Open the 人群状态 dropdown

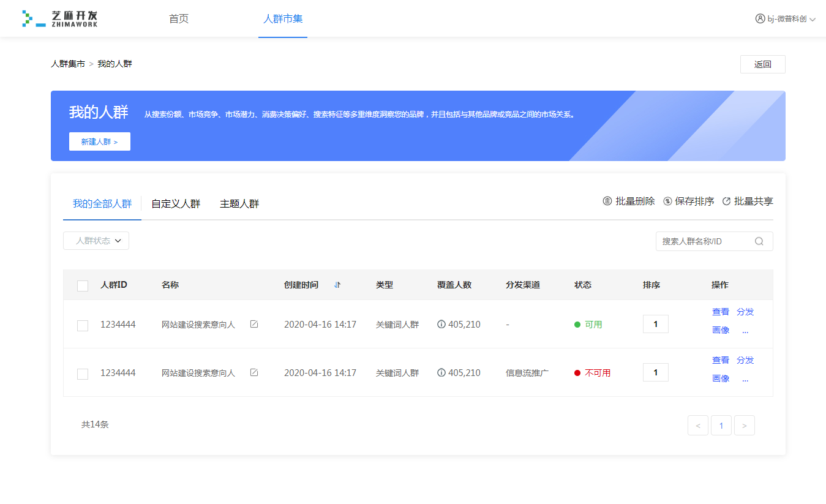click(96, 241)
